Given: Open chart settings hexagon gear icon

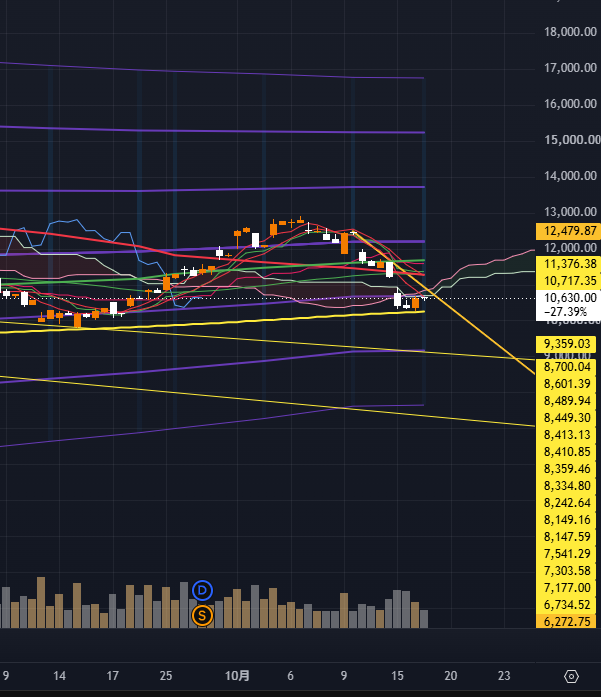Looking at the screenshot, I should pos(571,677).
